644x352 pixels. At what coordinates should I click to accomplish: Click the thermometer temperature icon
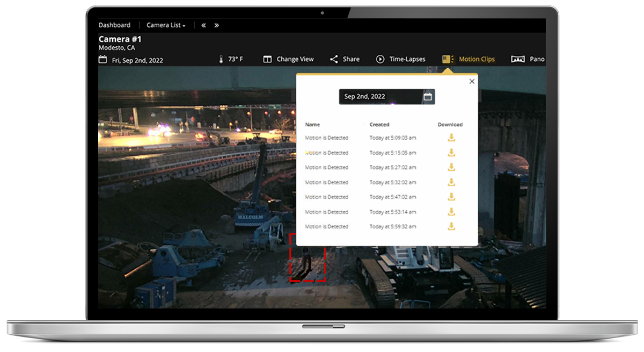[x=221, y=59]
